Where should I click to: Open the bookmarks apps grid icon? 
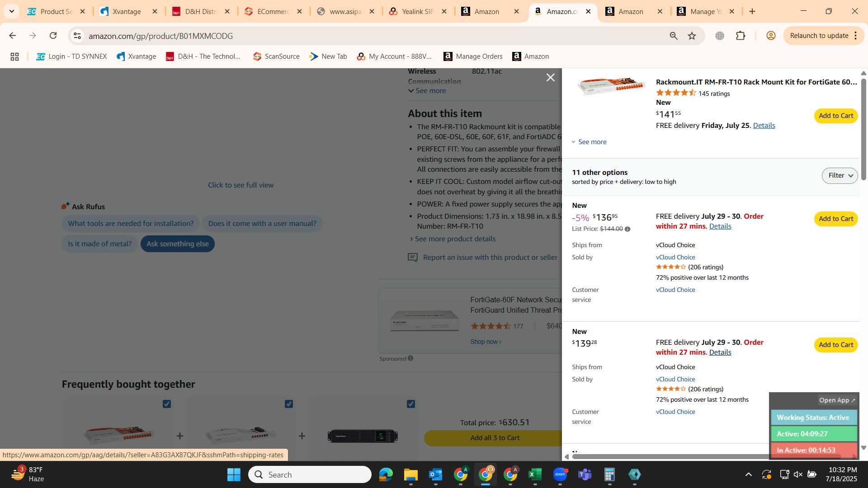tap(14, 56)
